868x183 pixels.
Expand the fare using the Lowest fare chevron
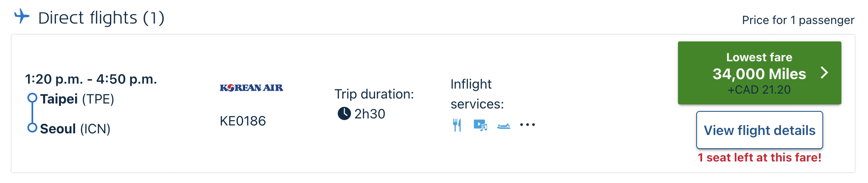824,73
